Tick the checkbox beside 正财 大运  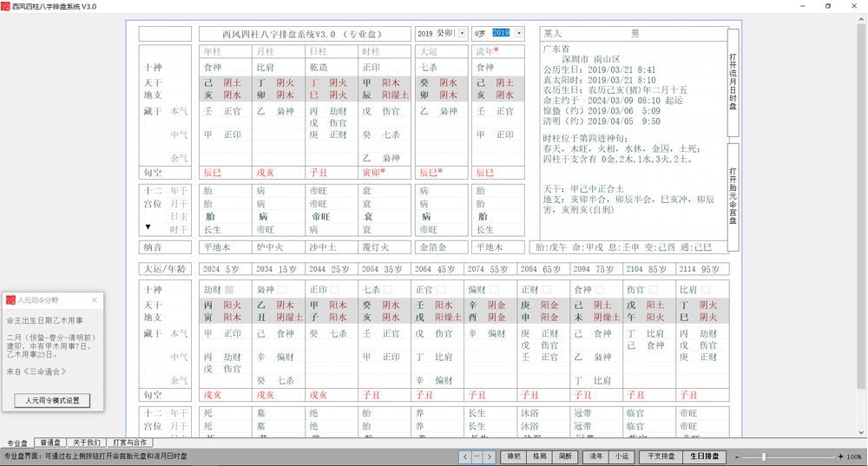click(546, 290)
